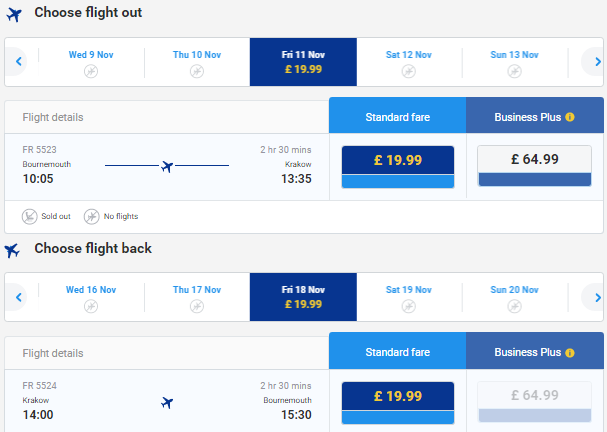Click info icon beside return Business Plus
Image resolution: width=607 pixels, height=432 pixels.
pos(570,353)
